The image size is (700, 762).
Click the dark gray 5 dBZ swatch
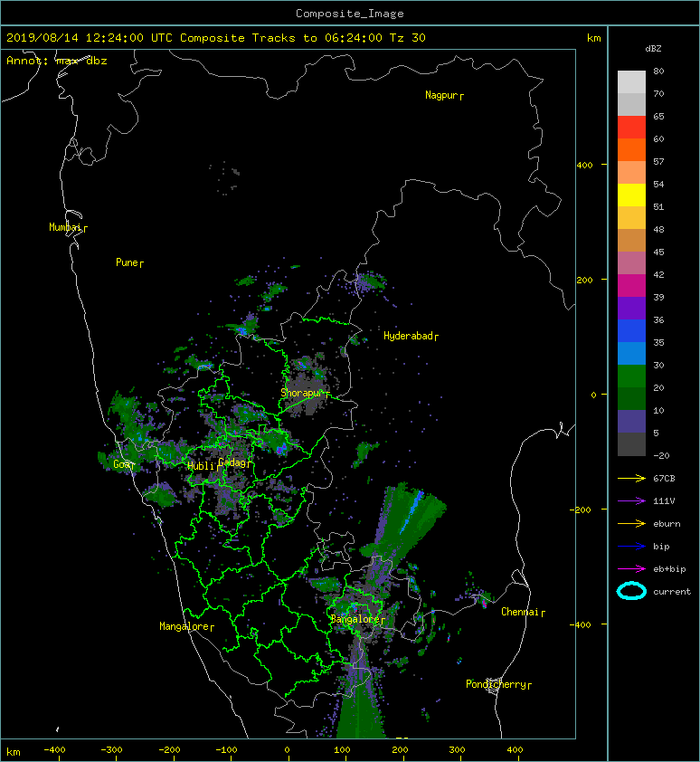pos(631,443)
